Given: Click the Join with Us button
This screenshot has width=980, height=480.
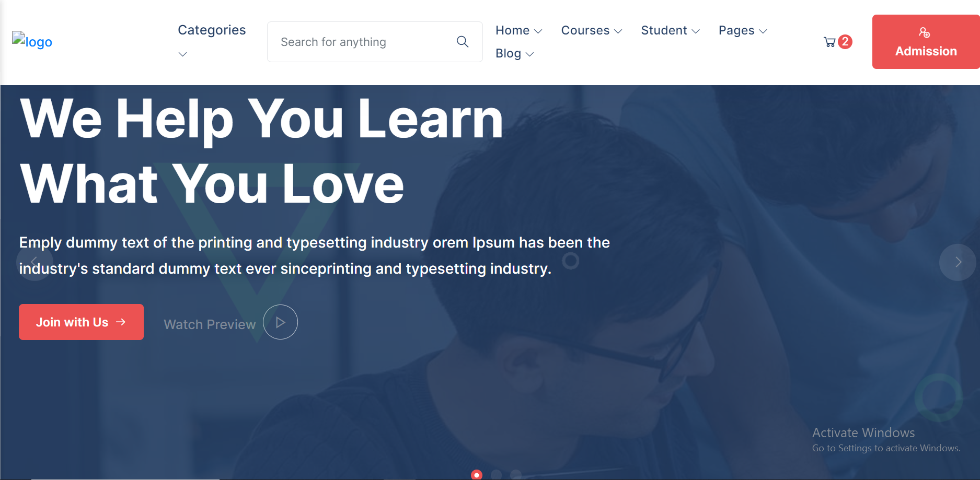Looking at the screenshot, I should coord(81,322).
